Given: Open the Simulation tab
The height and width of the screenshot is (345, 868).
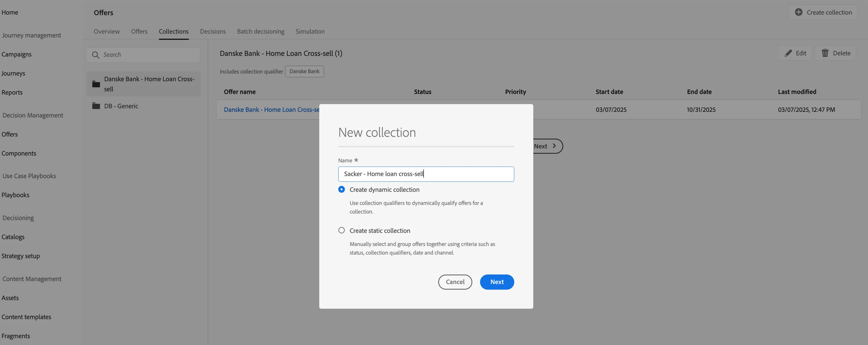Looking at the screenshot, I should point(310,31).
